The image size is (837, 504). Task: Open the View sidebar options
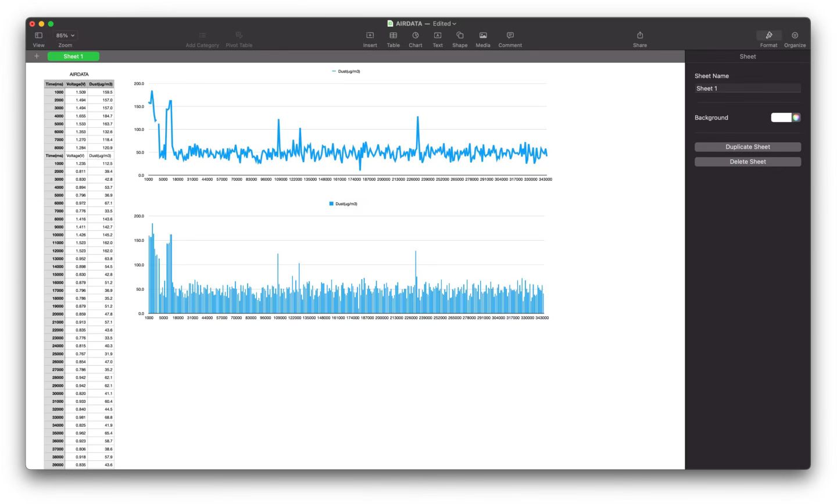pyautogui.click(x=38, y=35)
